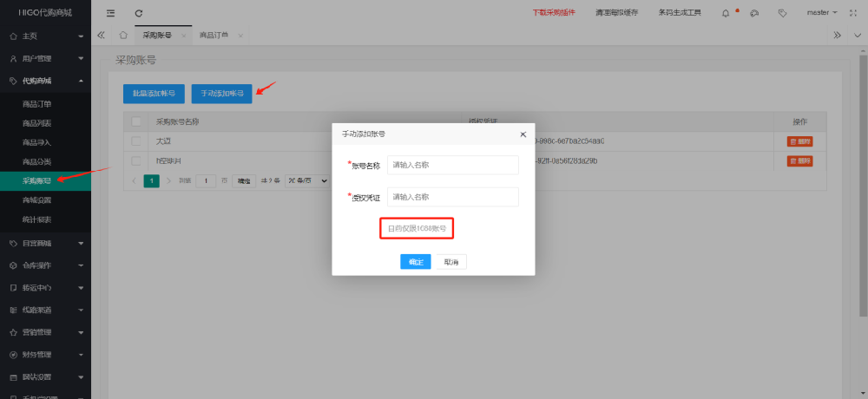The height and width of the screenshot is (399, 868).
Task: Click the refresh icon in top bar
Action: point(138,13)
